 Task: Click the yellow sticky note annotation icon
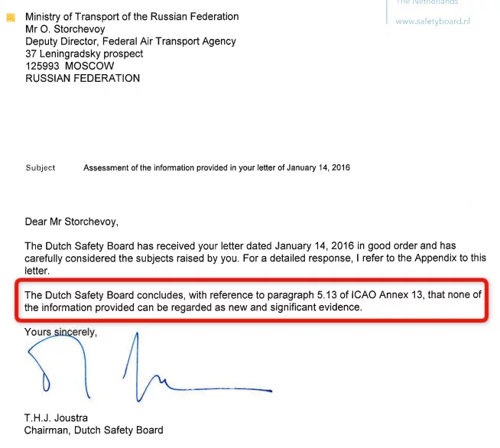tap(11, 17)
